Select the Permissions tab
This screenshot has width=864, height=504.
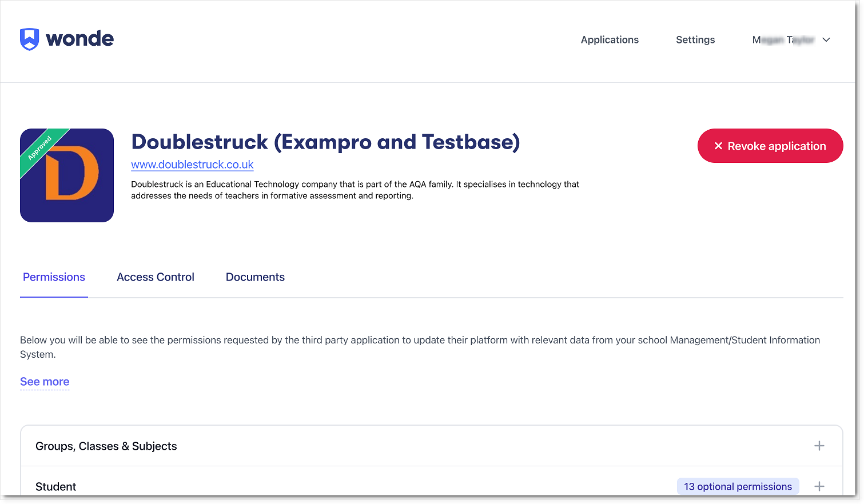coord(54,277)
